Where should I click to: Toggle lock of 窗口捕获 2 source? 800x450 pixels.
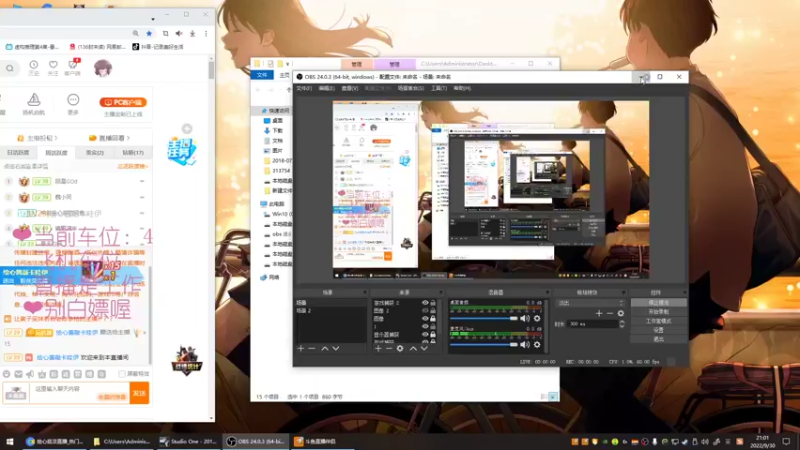point(433,303)
